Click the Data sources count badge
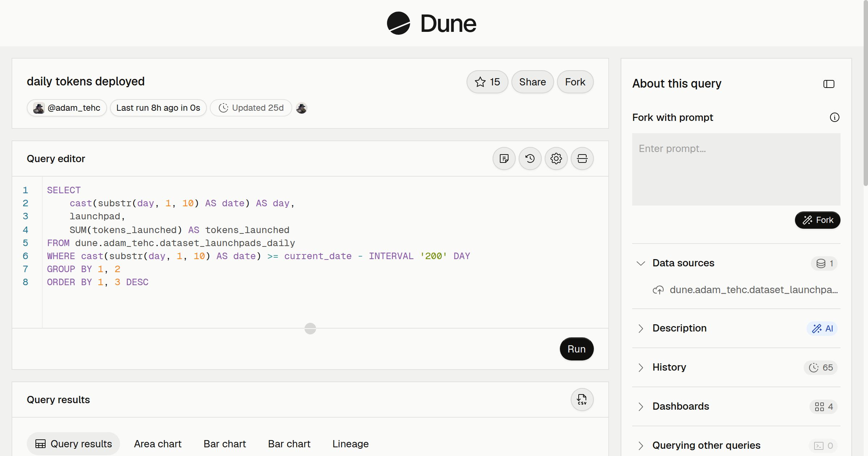The height and width of the screenshot is (456, 868). (824, 263)
